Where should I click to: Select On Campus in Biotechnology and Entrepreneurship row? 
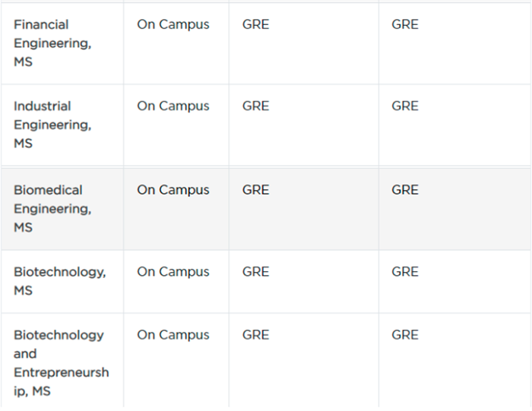coord(173,335)
